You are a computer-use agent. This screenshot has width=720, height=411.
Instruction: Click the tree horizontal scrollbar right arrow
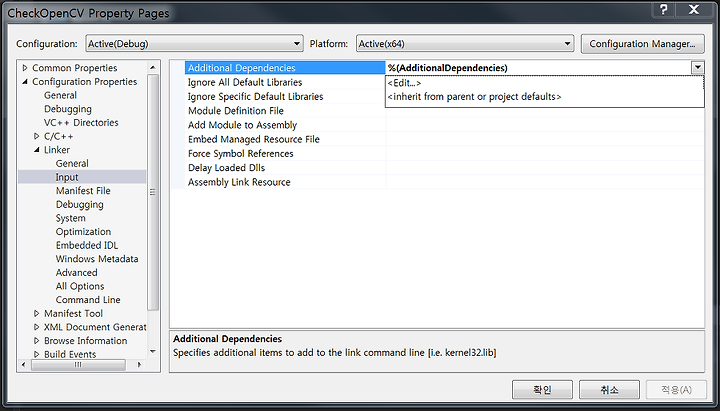[x=140, y=365]
